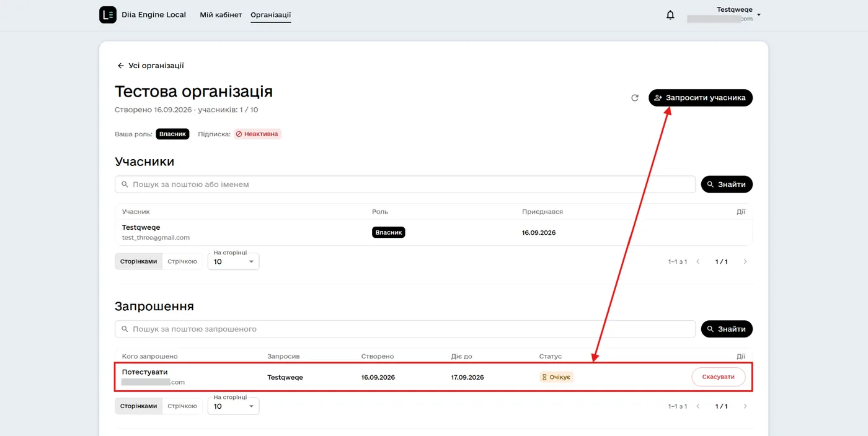Click the Власник role badge in the Testqweqe row
This screenshot has width=868, height=436.
coord(388,232)
